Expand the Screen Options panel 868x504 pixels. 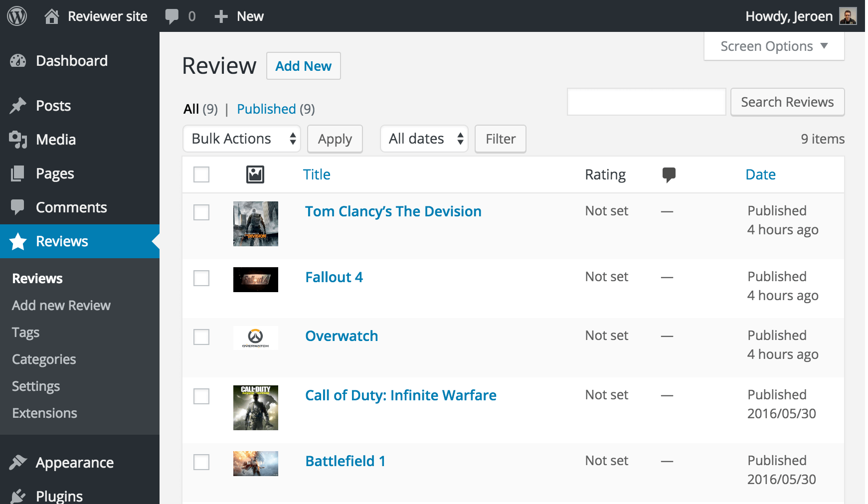tap(774, 46)
